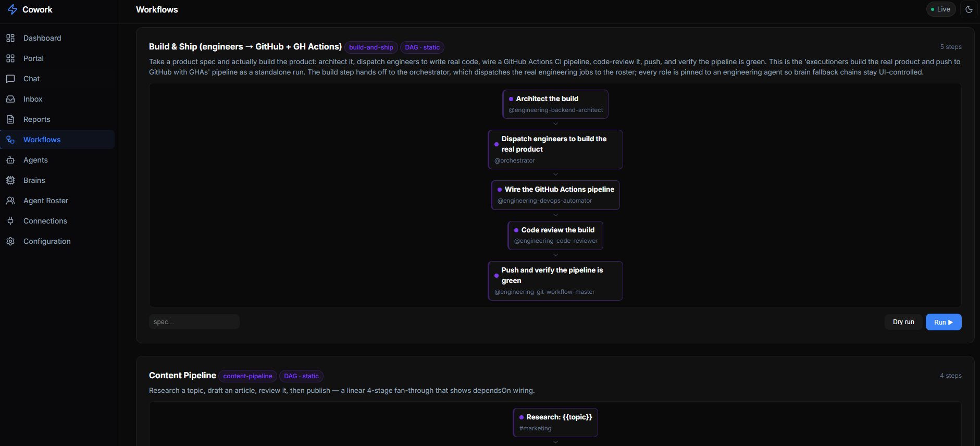Focus the spec input field

[194, 322]
